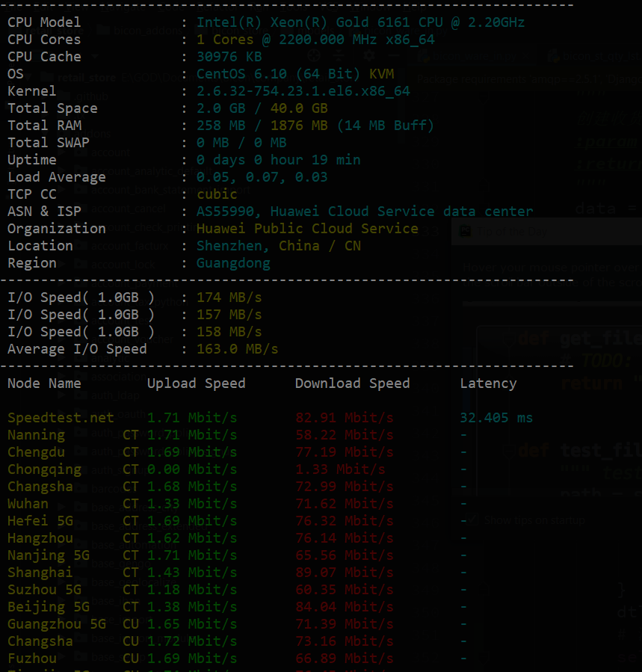Click the Average I/O Speed value 163.0 MB/s
Screen dimensions: 642x672
click(x=237, y=349)
